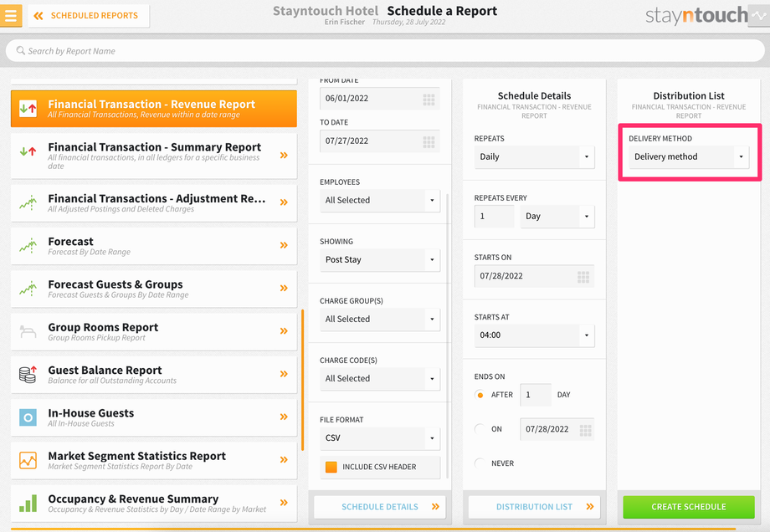Open the Charge Group(s) dropdown
This screenshot has width=770, height=532.
380,319
